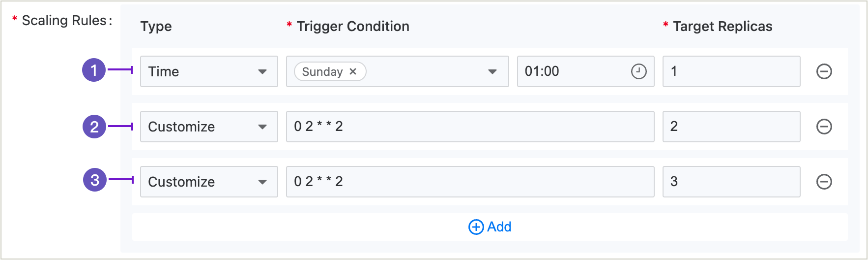
Task: Remove Sunday tag with the x icon
Action: (353, 71)
